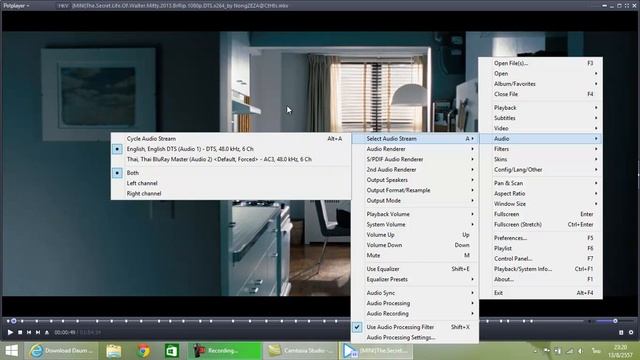Toggle Mute in the Audio menu

pyautogui.click(x=415, y=256)
